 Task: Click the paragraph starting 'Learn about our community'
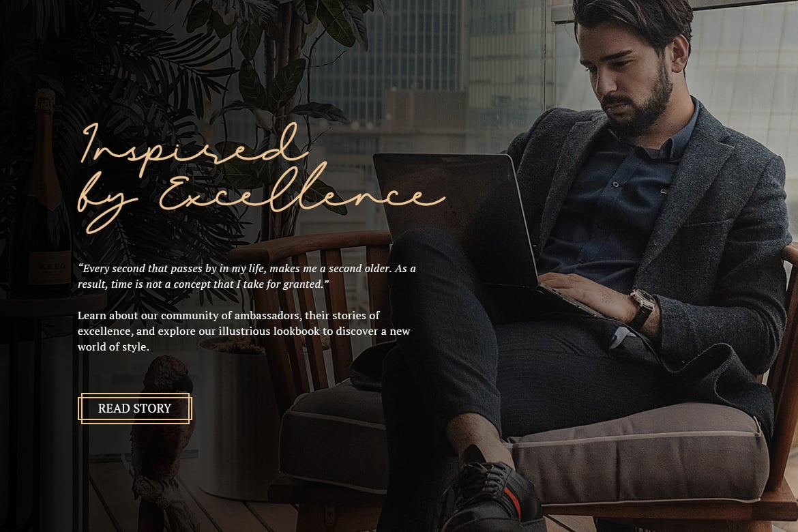pos(243,331)
